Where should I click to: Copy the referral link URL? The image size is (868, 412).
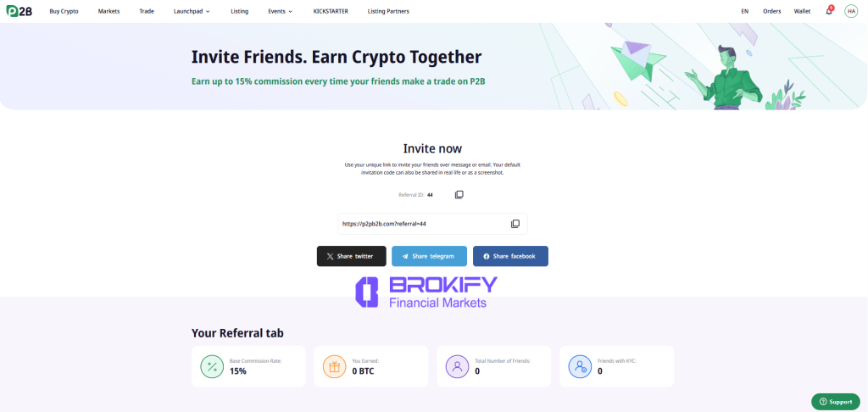515,224
